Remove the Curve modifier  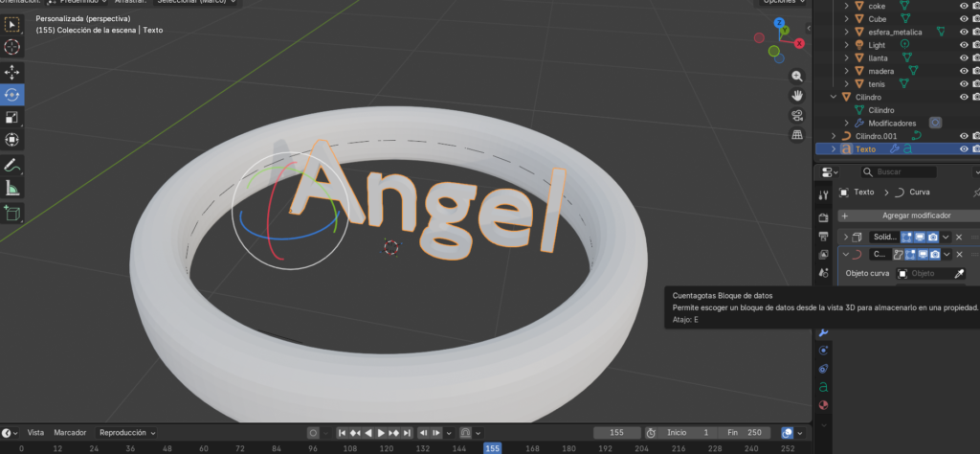pos(959,255)
